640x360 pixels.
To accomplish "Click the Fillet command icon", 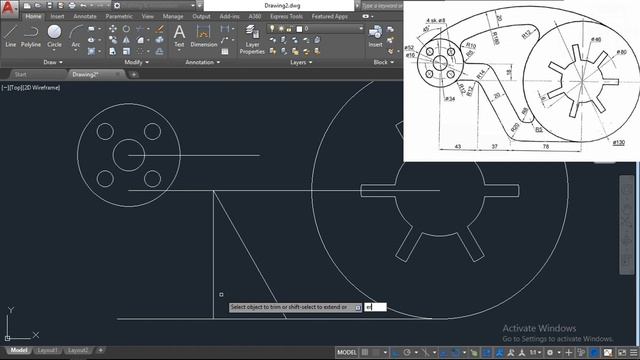I will (140, 40).
